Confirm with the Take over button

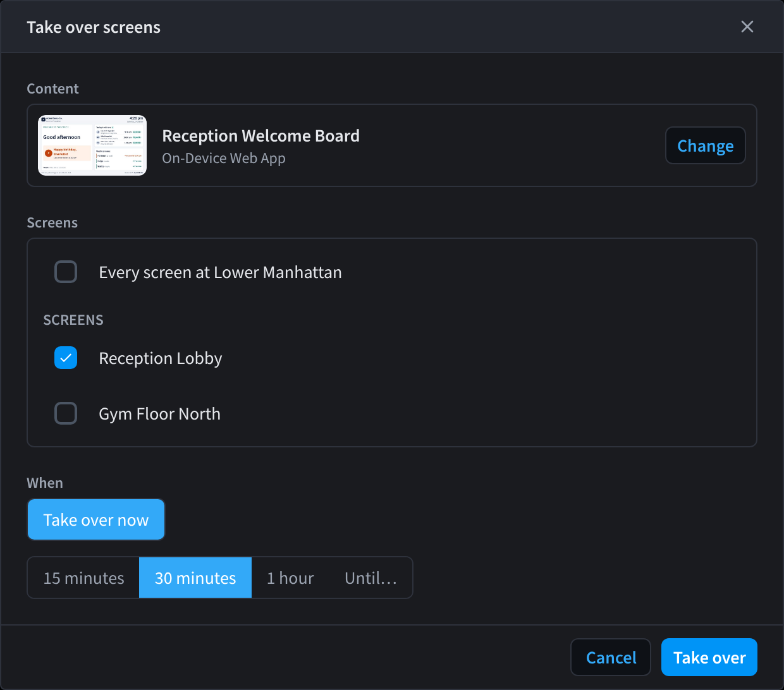(709, 657)
